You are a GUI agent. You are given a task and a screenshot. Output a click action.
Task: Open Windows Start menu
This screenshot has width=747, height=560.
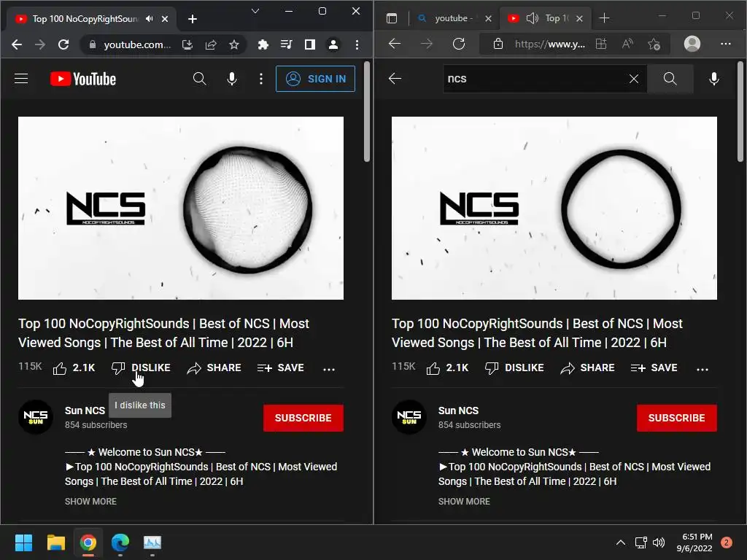(23, 542)
